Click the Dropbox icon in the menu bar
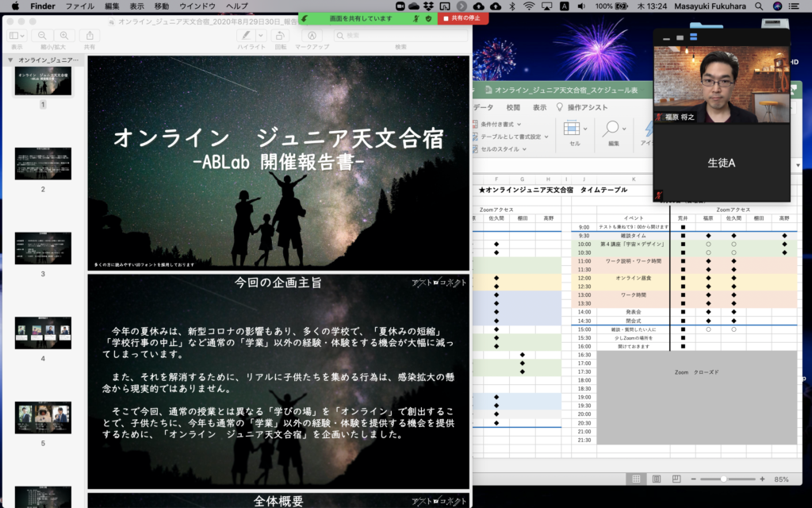812x508 pixels. pyautogui.click(x=428, y=6)
